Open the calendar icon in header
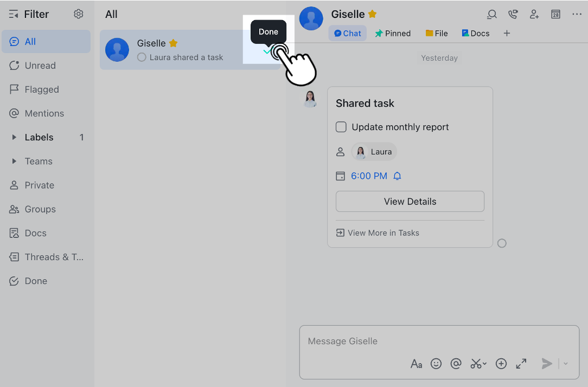This screenshot has width=588, height=387. pos(555,15)
